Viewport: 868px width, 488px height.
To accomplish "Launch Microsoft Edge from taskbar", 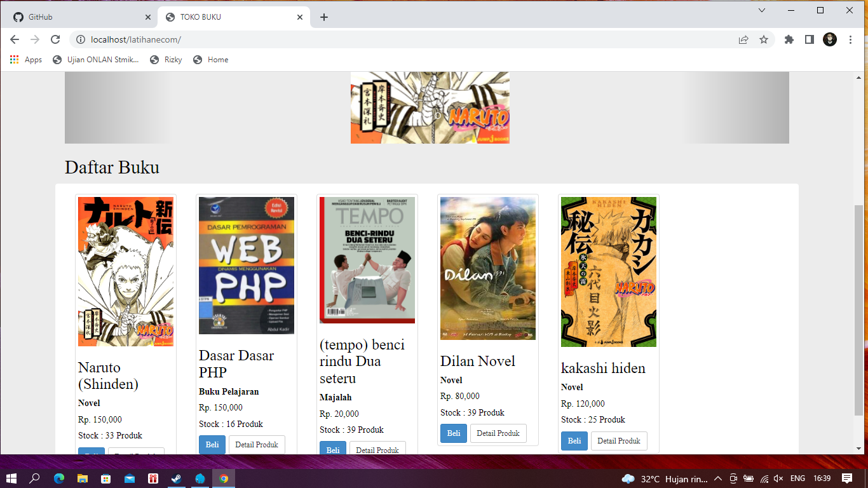I will click(59, 478).
